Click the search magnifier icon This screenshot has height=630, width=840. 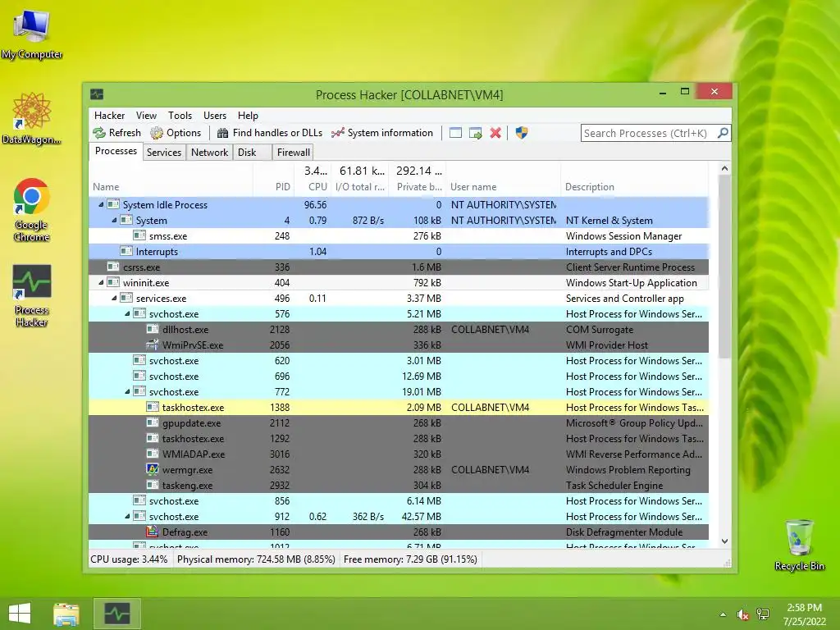[x=723, y=132]
